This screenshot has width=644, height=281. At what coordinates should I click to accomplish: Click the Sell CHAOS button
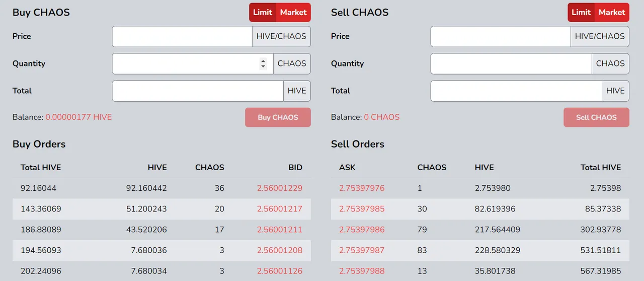pos(596,117)
